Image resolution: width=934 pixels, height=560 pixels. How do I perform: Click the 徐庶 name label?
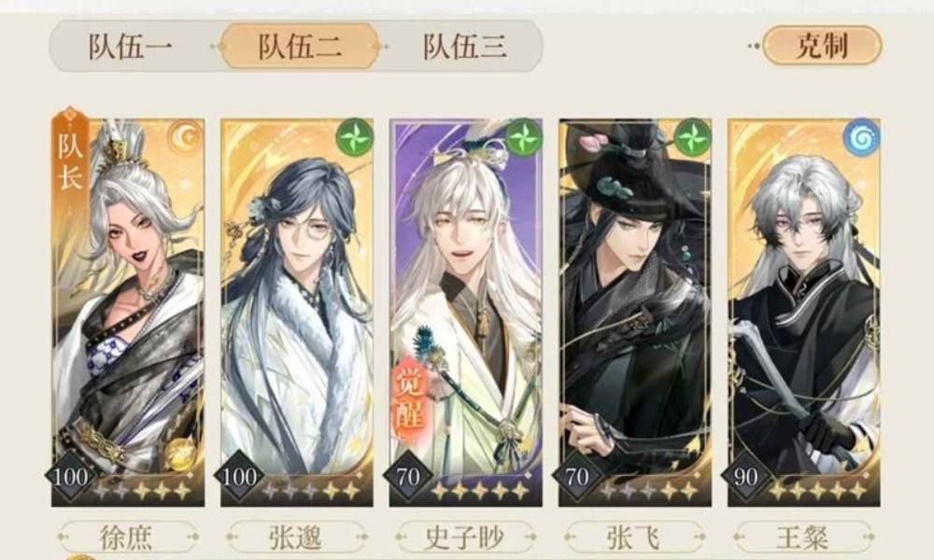127,537
